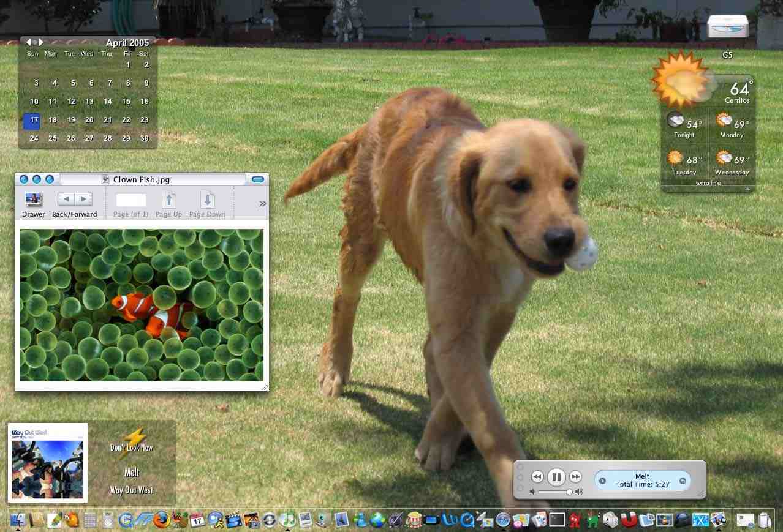
Task: Launch Safari compass icon in the Dock
Action: (503, 520)
